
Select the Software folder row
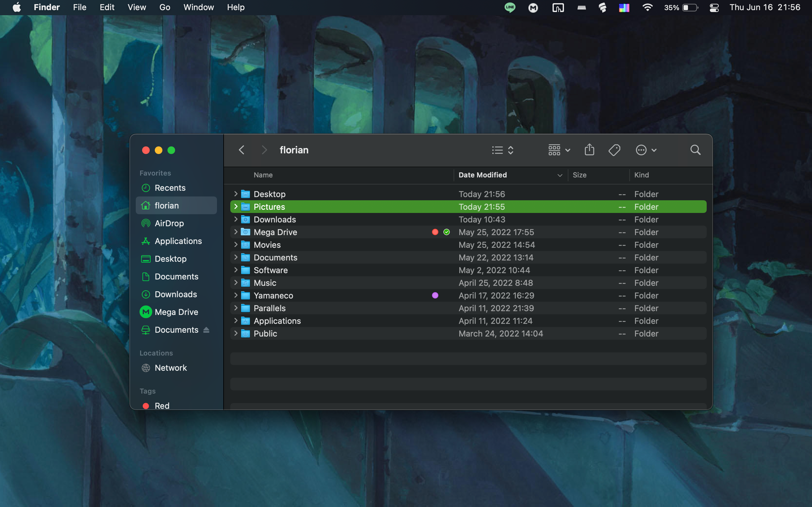tap(271, 270)
